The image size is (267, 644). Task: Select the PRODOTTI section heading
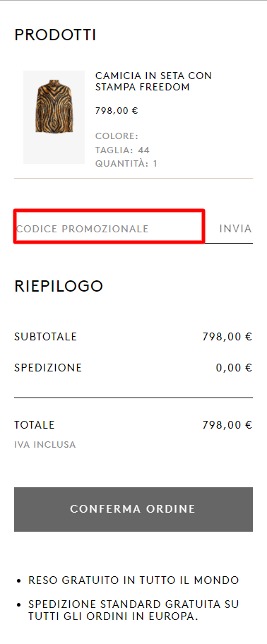(55, 35)
